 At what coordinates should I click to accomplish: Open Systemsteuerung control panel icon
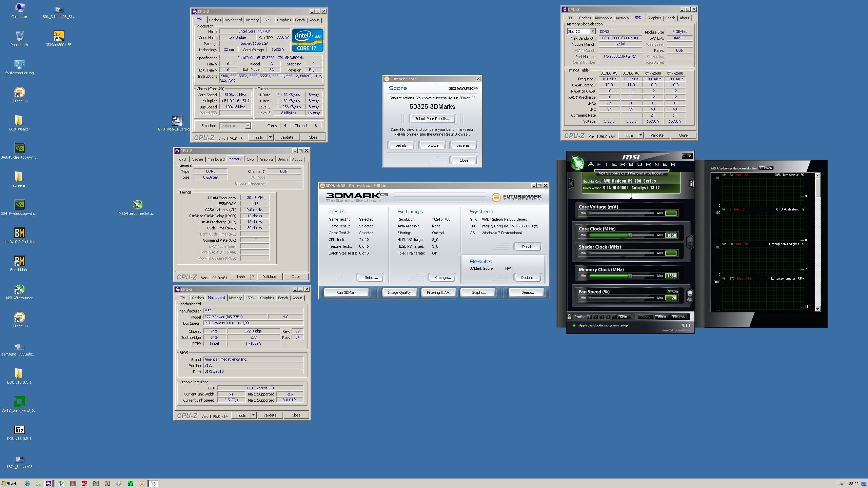[x=19, y=67]
